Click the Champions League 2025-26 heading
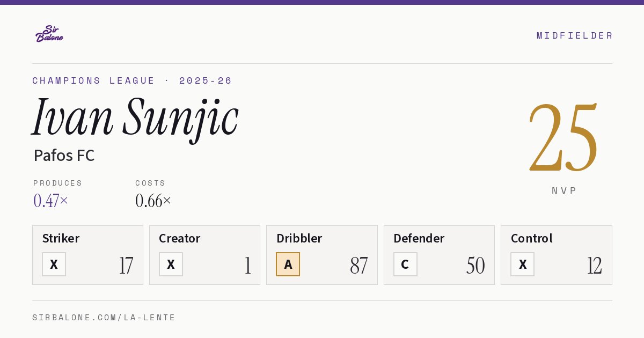The height and width of the screenshot is (338, 644). point(132,80)
